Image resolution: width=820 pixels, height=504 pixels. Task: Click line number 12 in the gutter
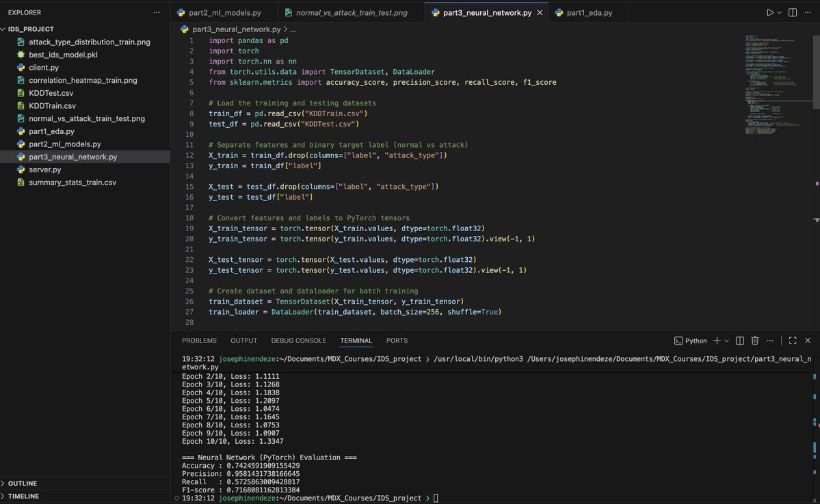click(x=189, y=155)
